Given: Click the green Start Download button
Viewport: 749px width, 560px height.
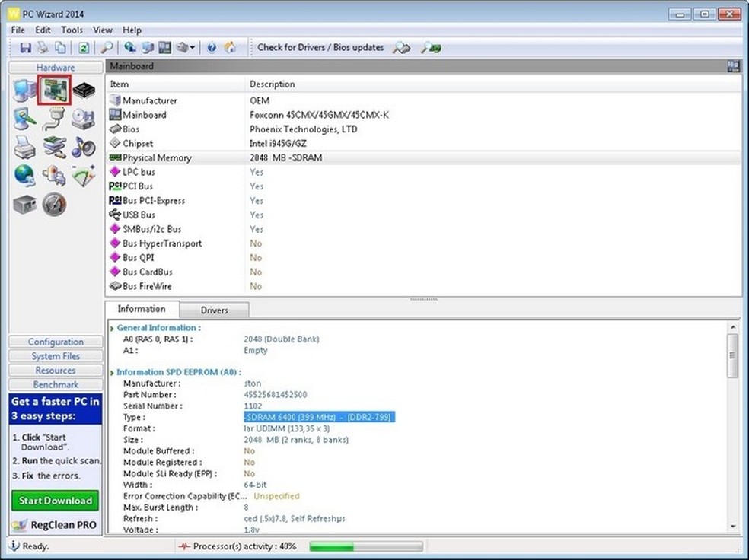Looking at the screenshot, I should point(56,501).
